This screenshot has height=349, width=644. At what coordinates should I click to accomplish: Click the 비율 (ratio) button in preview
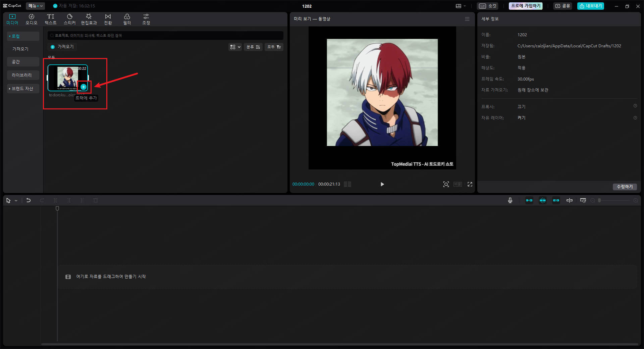(x=458, y=184)
